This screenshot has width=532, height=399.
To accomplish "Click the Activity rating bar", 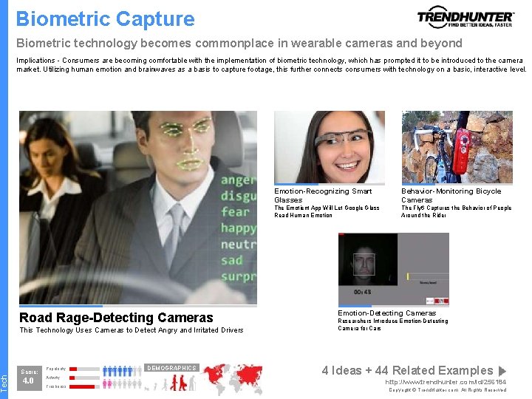I will [84, 378].
